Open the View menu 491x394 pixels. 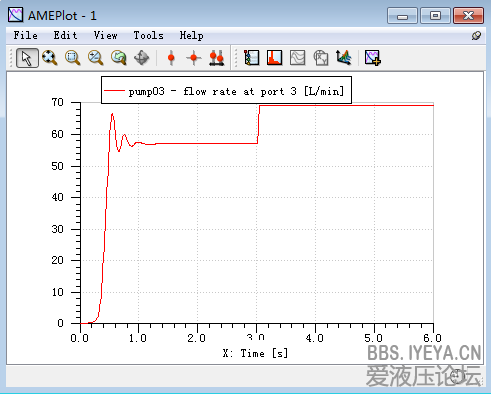point(105,35)
